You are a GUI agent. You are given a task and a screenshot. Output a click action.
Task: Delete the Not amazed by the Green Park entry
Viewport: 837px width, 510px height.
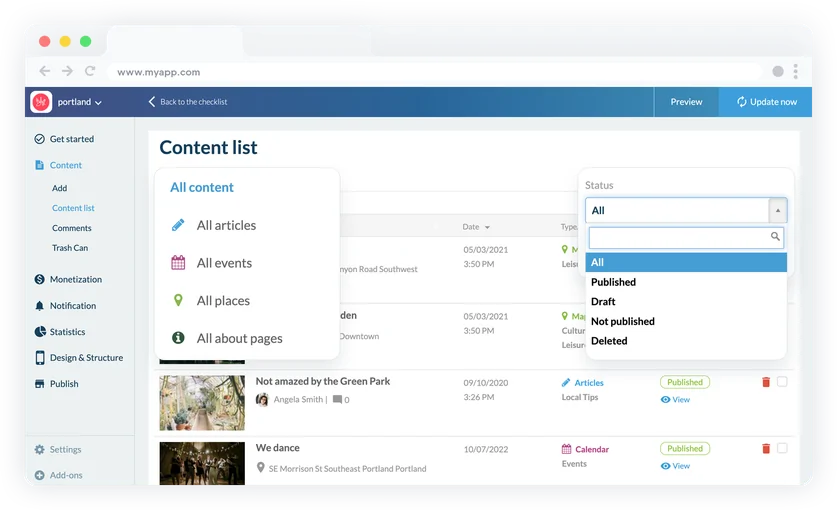click(x=766, y=382)
